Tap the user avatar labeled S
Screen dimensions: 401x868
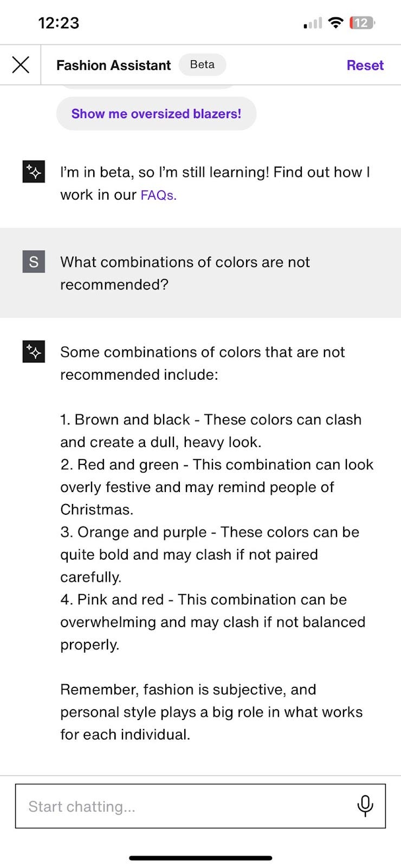click(34, 262)
